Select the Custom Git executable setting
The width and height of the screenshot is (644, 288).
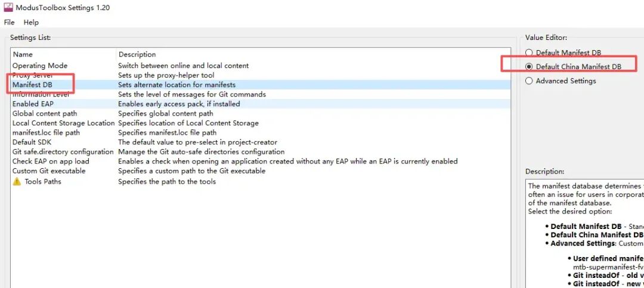pos(261,171)
